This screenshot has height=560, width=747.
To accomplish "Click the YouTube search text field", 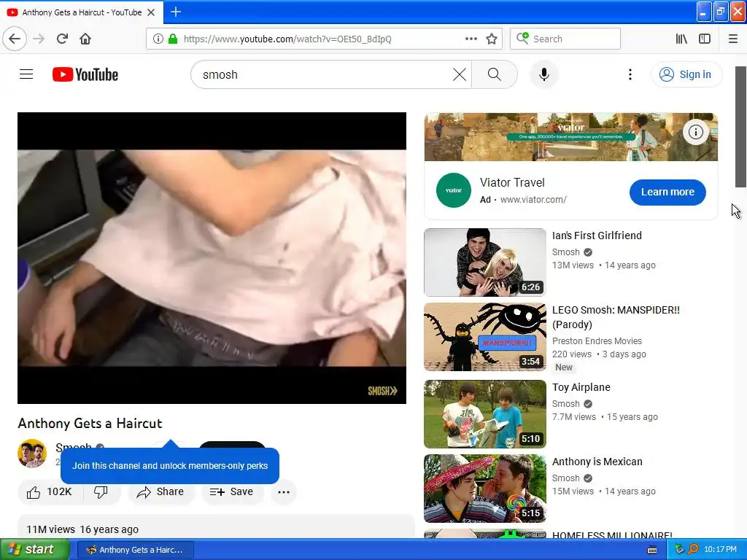I will tap(324, 74).
